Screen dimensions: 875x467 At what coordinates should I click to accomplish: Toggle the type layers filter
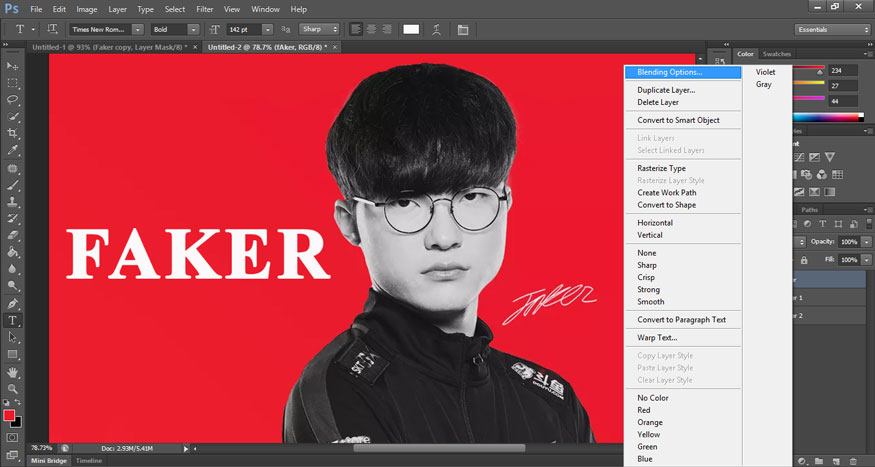[823, 224]
